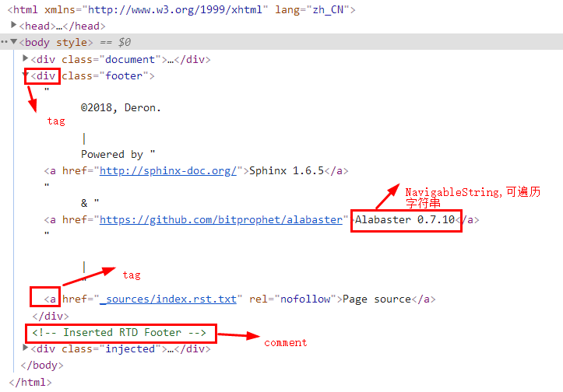This screenshot has width=563, height=392.
Task: Click the footer class attribute value
Action: click(124, 75)
